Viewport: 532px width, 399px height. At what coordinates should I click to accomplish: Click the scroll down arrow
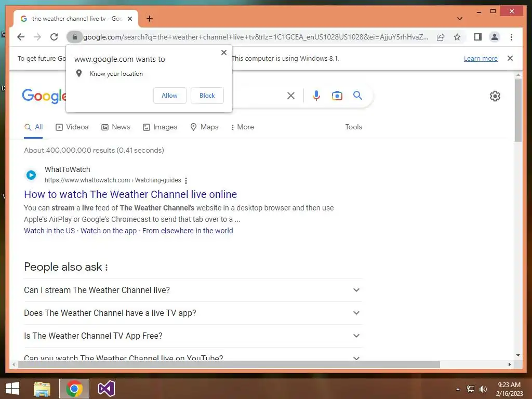point(518,355)
